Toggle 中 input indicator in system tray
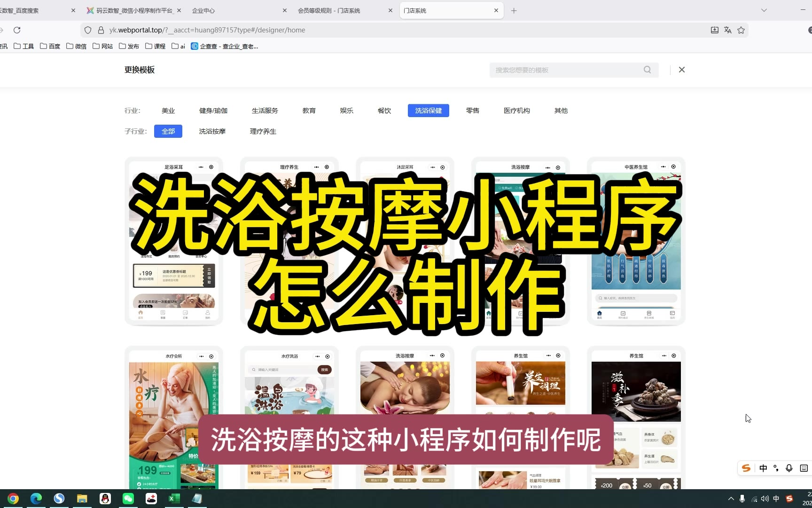 [x=776, y=499]
